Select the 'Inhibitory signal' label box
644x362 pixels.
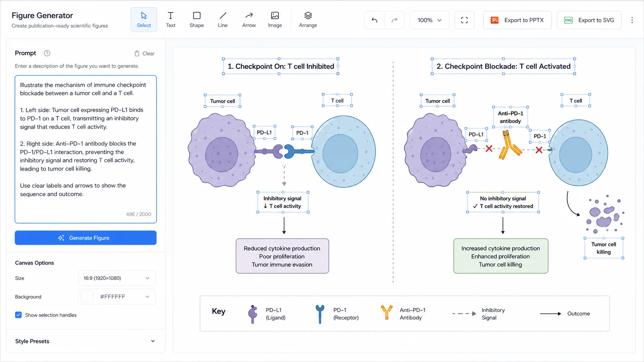[x=283, y=202]
